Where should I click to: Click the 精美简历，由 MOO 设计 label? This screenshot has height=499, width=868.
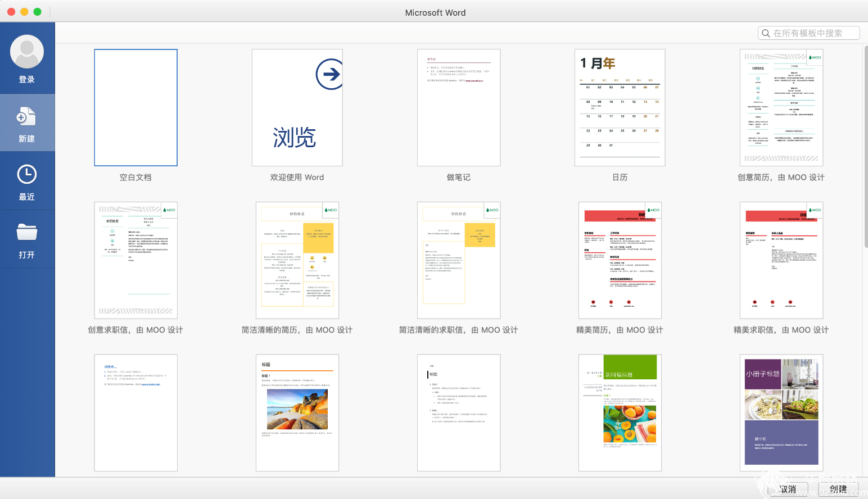[620, 330]
